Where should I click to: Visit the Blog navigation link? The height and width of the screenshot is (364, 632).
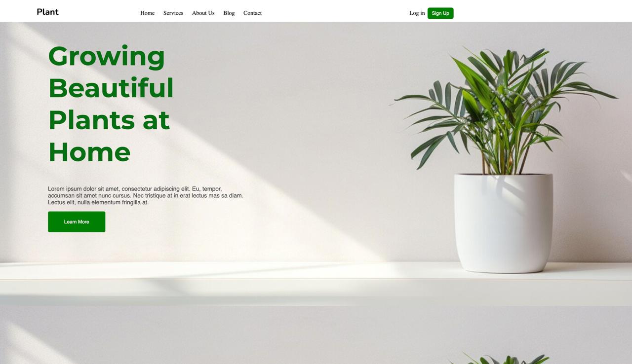229,13
